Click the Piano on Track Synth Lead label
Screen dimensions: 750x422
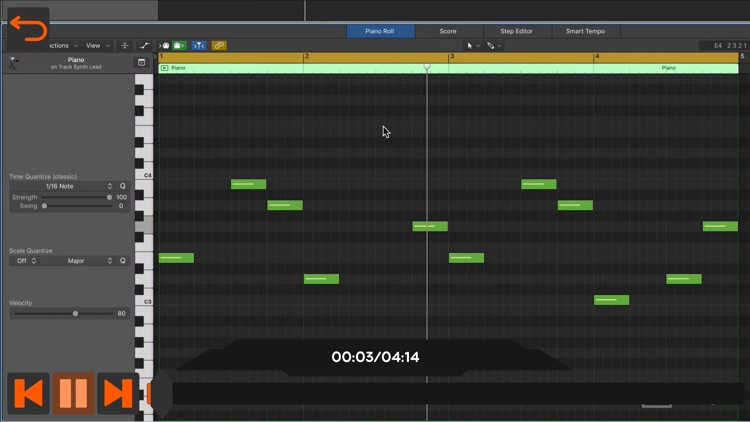(x=76, y=63)
